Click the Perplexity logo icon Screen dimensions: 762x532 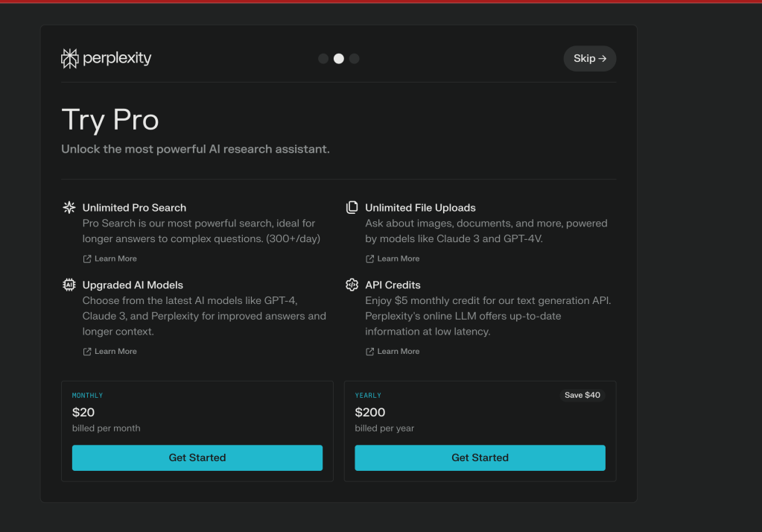pyautogui.click(x=69, y=58)
